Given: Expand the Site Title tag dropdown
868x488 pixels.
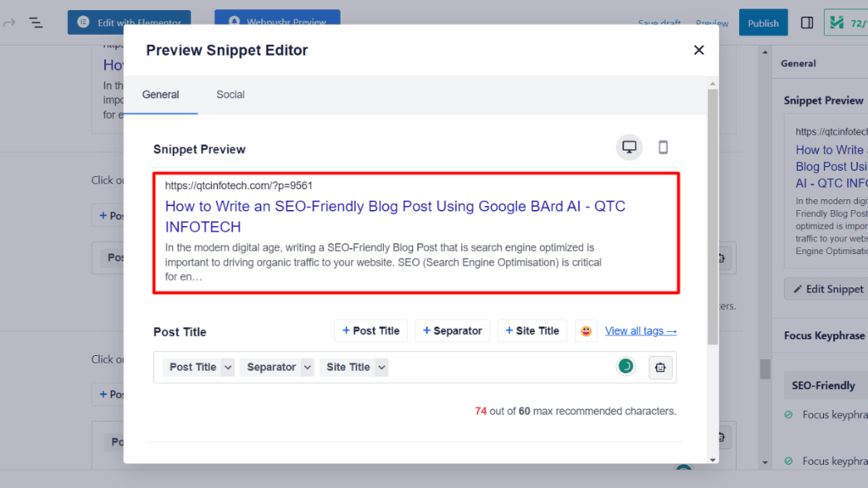Looking at the screenshot, I should click(381, 368).
